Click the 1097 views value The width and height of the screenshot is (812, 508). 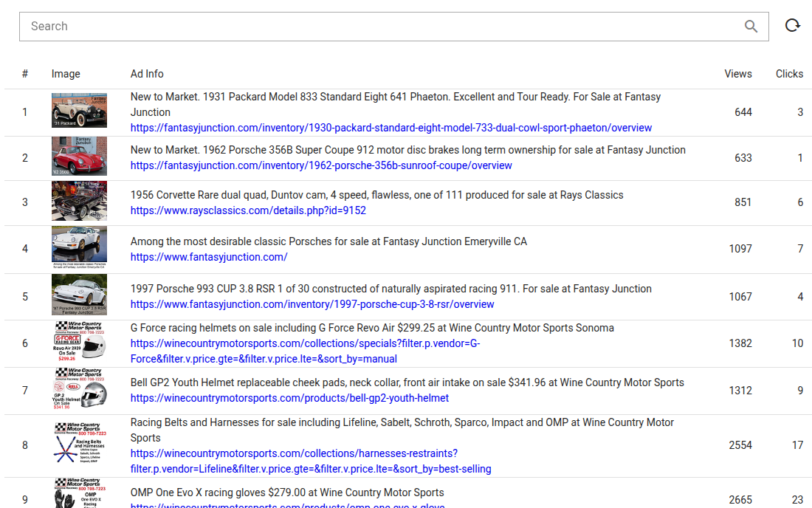coord(740,249)
